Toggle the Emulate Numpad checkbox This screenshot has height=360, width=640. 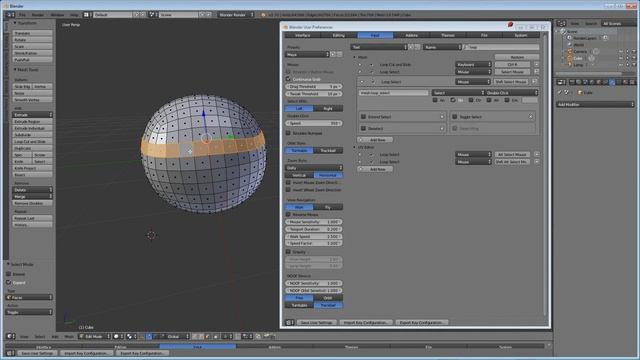point(288,133)
